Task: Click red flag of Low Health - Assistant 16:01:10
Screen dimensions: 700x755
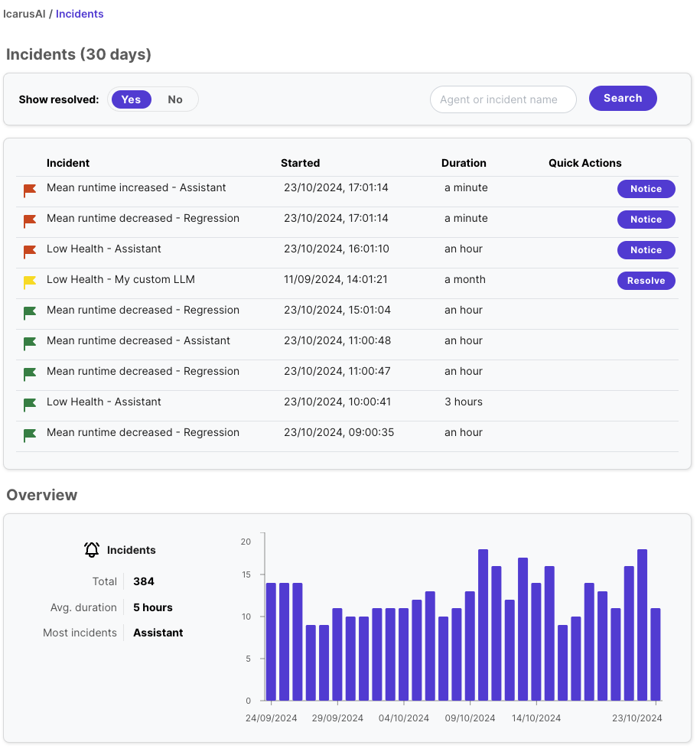Action: 30,252
